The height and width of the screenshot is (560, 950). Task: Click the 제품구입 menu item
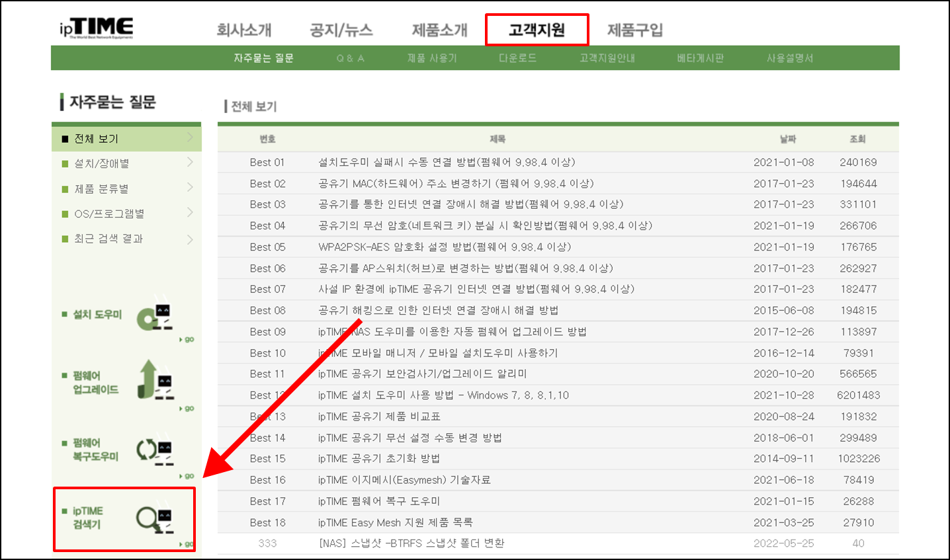pyautogui.click(x=634, y=29)
